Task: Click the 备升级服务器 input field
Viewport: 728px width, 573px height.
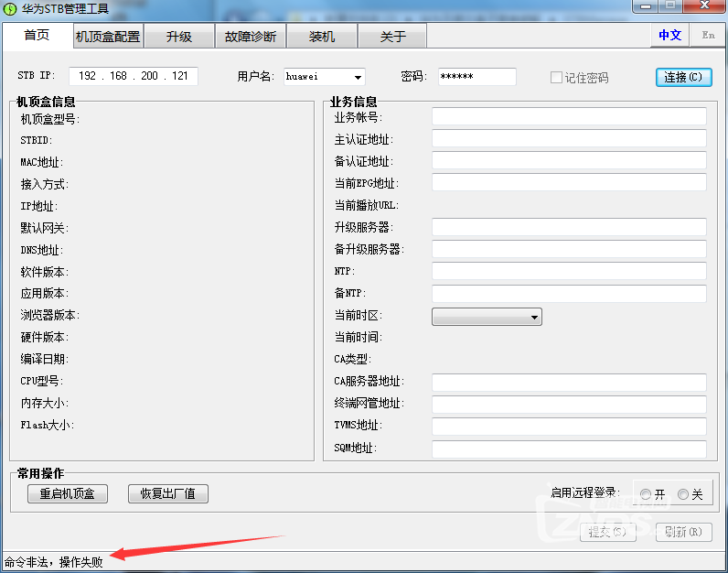Action: point(569,249)
